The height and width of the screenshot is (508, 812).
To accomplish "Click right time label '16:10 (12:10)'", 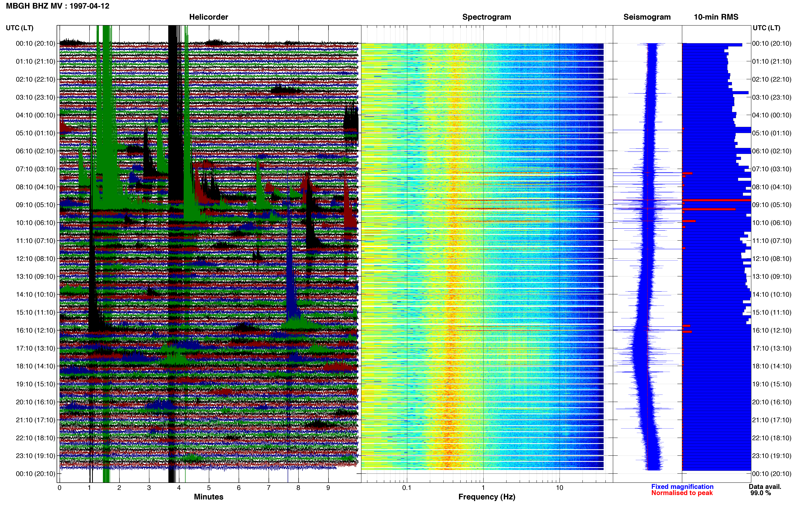I will click(772, 330).
